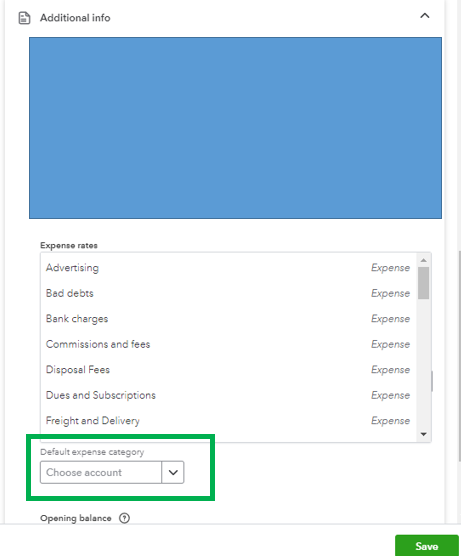Select Dues and Subscriptions account
The height and width of the screenshot is (556, 461).
[x=228, y=395]
